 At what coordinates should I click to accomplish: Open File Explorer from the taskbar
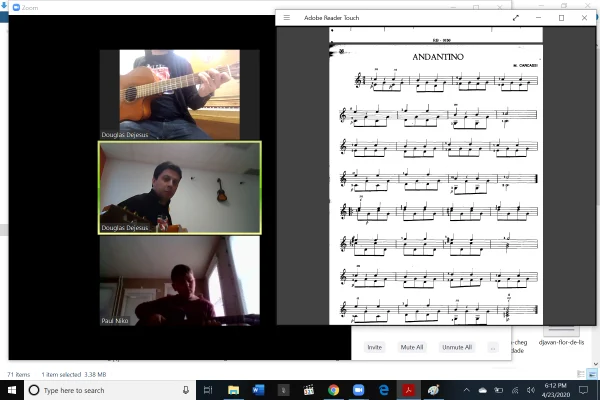(233, 390)
